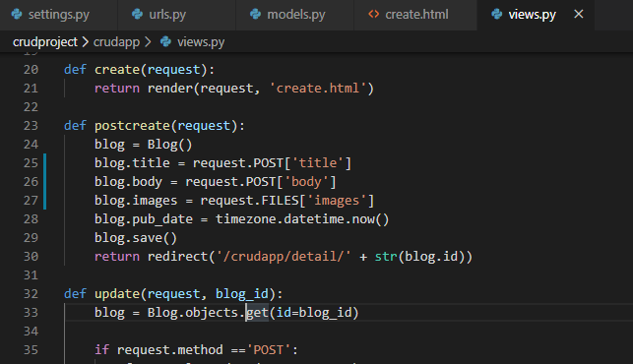Click 'request.method' on line 35

[x=170, y=350]
